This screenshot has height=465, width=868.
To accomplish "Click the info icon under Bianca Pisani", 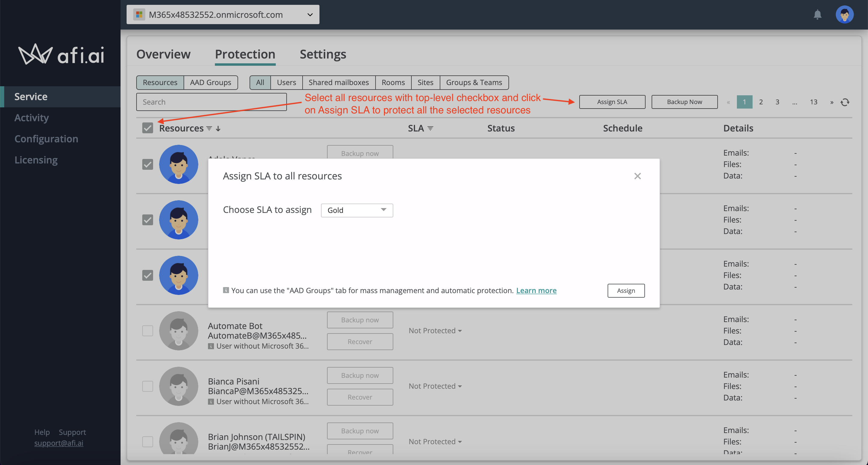I will (x=211, y=402).
